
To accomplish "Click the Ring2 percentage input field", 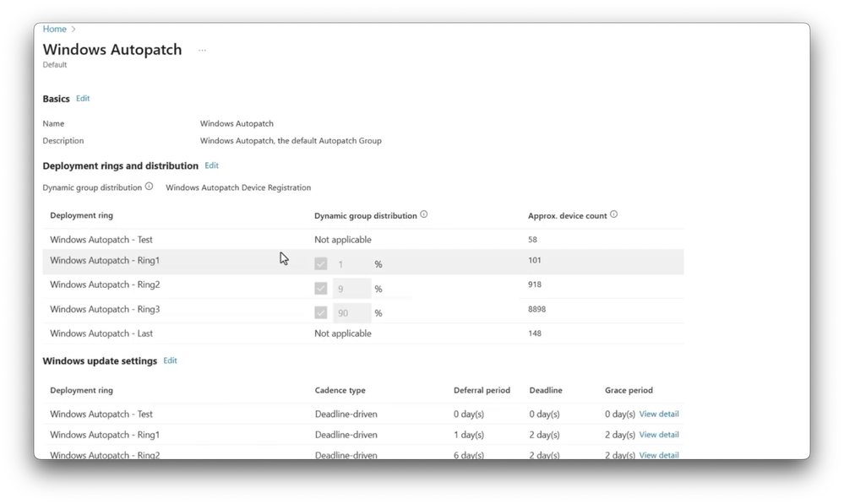I will pyautogui.click(x=351, y=289).
